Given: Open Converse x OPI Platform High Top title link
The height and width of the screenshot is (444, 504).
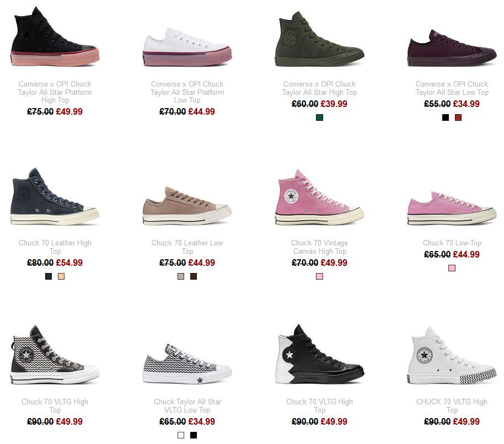Looking at the screenshot, I should tap(55, 92).
